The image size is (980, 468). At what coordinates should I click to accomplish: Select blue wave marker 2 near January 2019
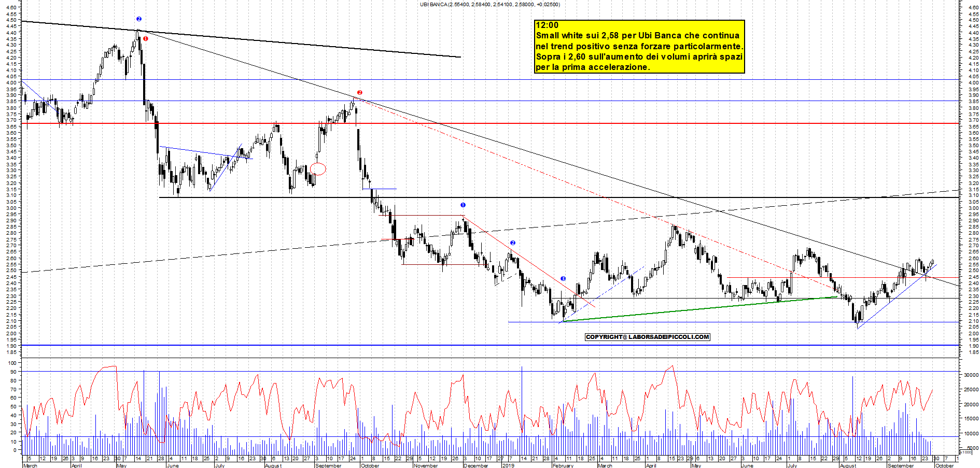tap(513, 243)
